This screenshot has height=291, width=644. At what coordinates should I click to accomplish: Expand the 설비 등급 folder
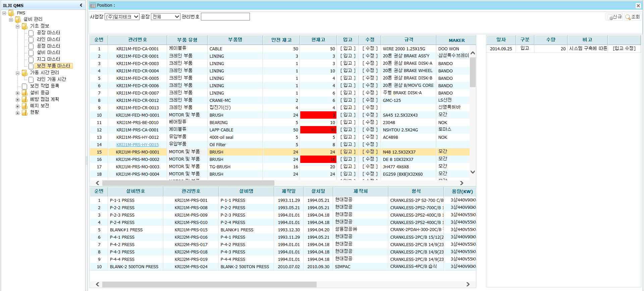tap(17, 93)
